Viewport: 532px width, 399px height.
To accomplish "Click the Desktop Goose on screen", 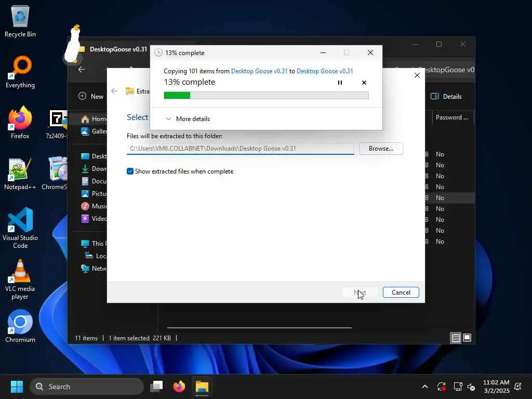I will (x=73, y=44).
